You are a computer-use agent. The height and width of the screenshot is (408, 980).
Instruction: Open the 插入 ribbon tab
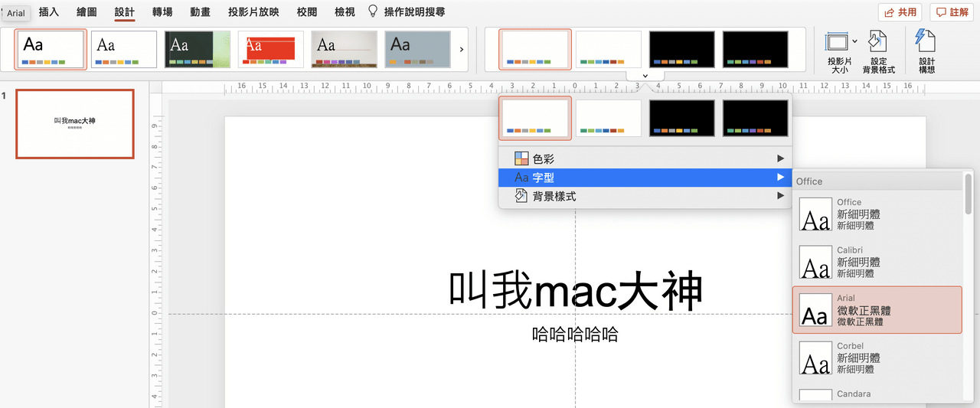(x=48, y=12)
